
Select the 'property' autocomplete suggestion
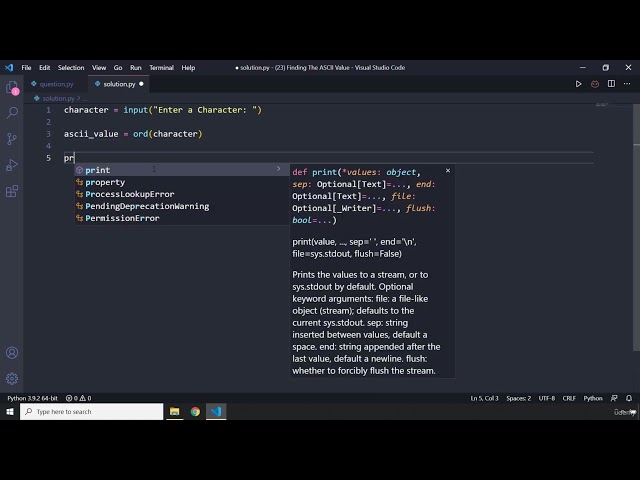pyautogui.click(x=105, y=182)
